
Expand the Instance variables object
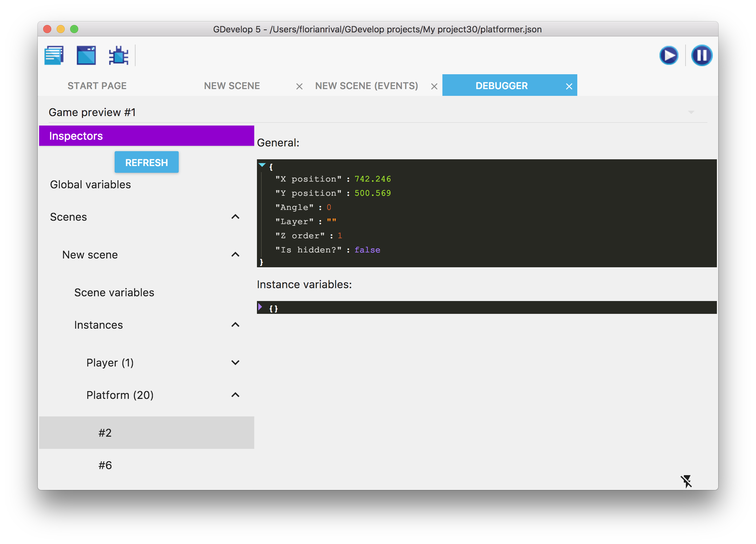260,307
